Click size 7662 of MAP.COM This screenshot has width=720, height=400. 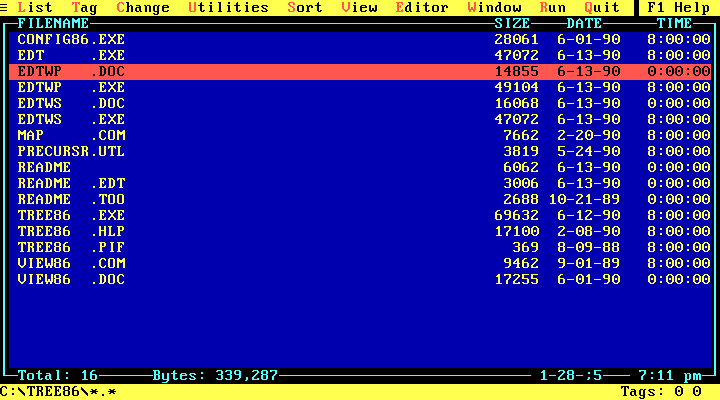coord(521,135)
